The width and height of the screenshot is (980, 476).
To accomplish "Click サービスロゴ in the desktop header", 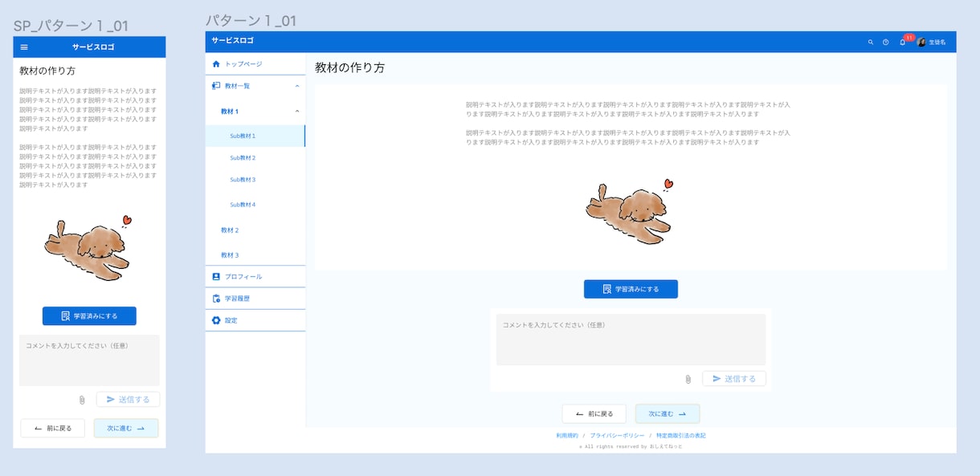I will pyautogui.click(x=232, y=41).
